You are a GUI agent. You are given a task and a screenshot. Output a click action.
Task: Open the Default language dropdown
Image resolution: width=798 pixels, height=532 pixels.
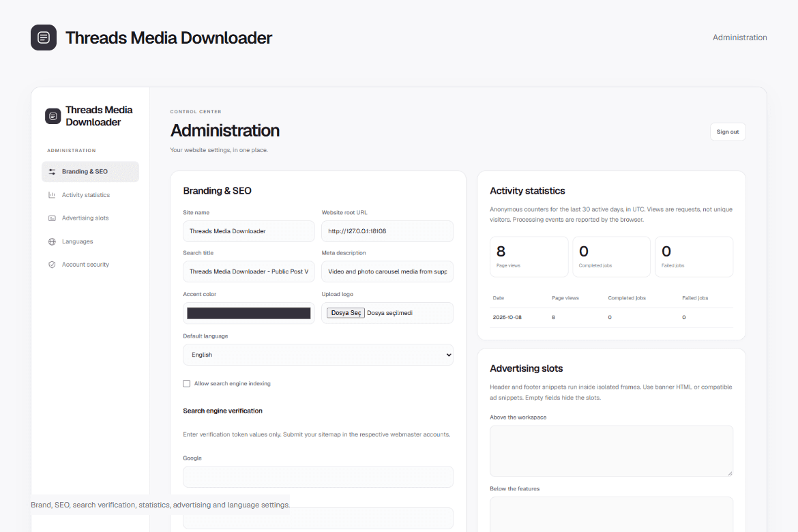point(318,355)
